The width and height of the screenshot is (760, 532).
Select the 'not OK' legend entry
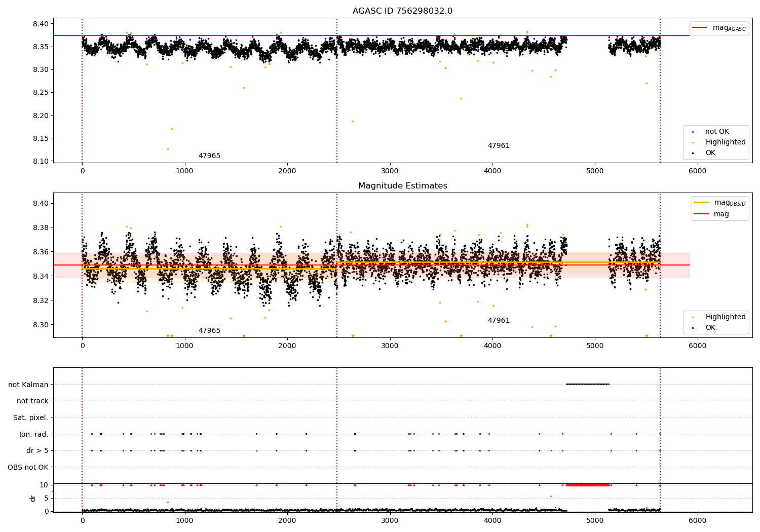[x=717, y=132]
